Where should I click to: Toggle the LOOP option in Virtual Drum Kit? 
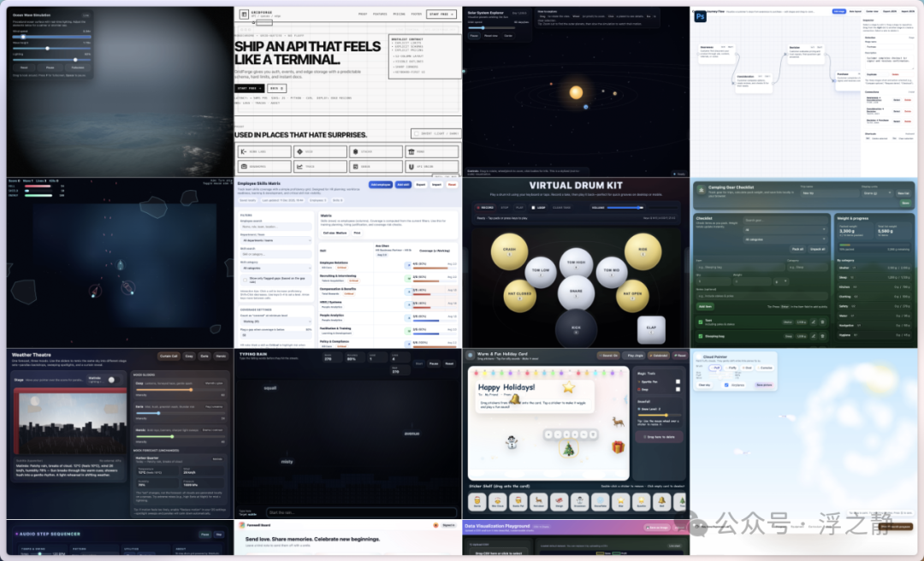coord(538,208)
